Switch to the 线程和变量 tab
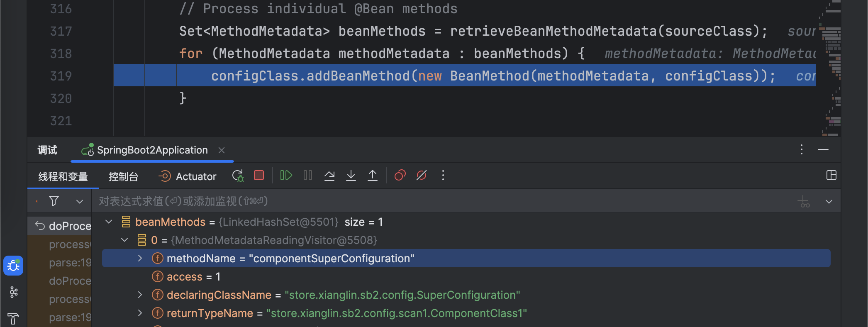 coord(63,177)
